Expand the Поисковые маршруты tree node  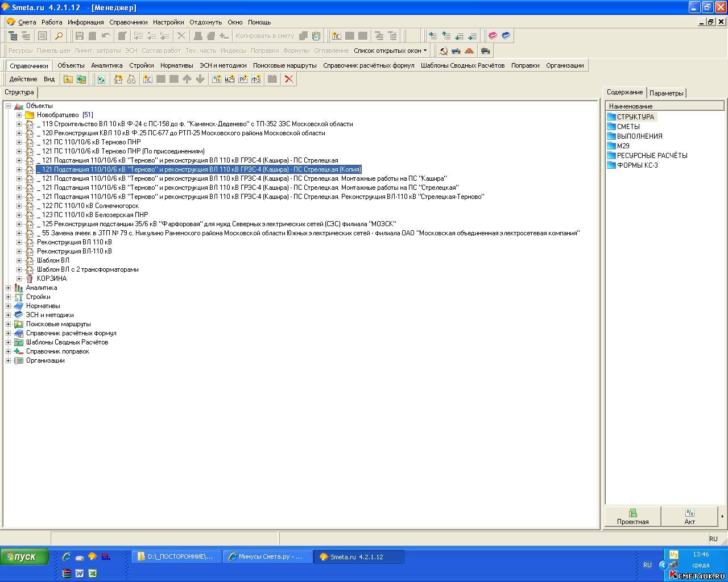click(x=9, y=324)
